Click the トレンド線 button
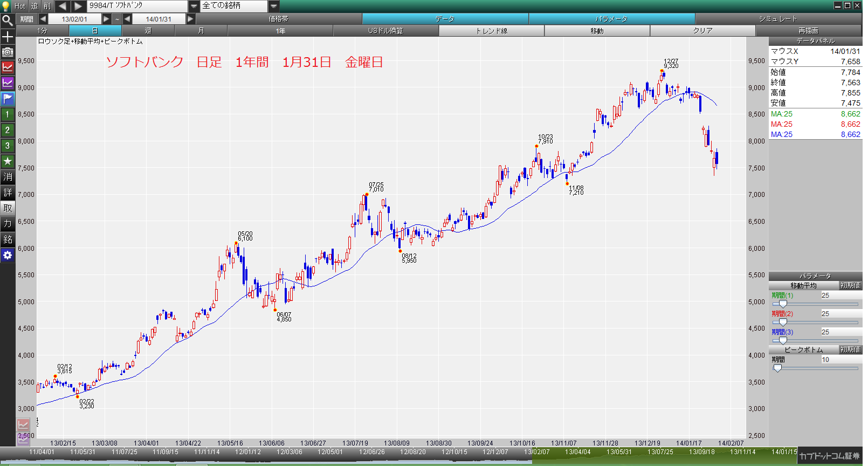 click(492, 31)
